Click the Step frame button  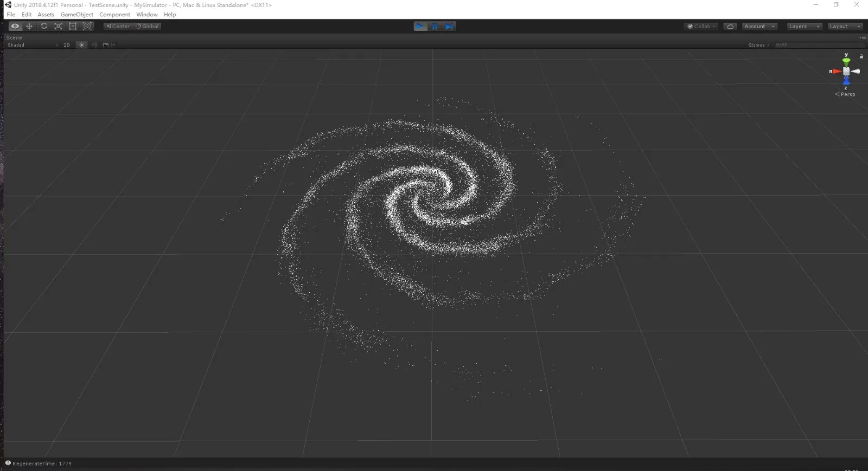coord(449,26)
